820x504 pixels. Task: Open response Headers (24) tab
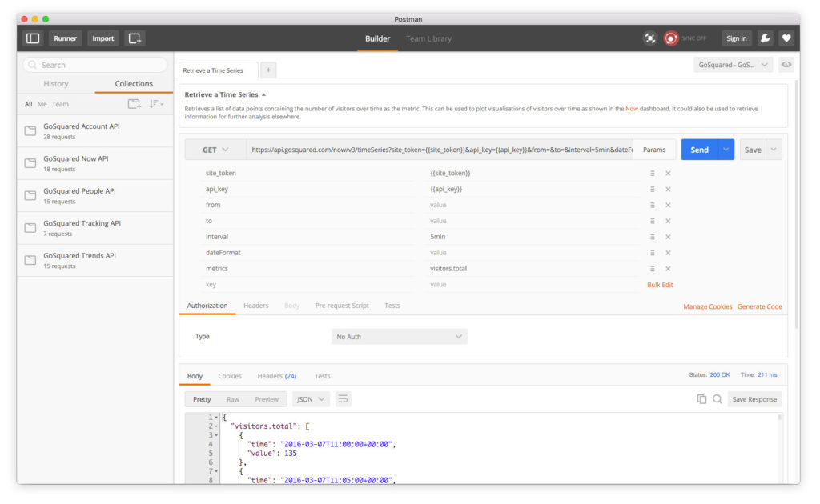[x=276, y=376]
